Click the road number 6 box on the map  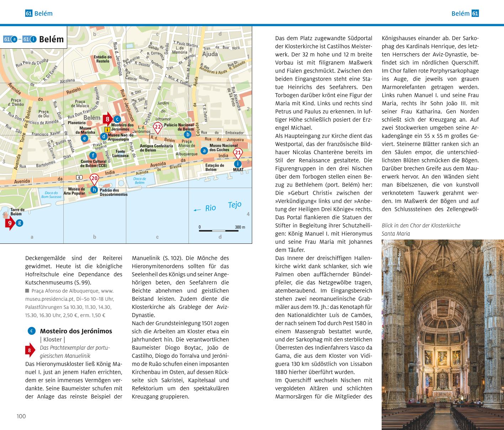point(79,177)
